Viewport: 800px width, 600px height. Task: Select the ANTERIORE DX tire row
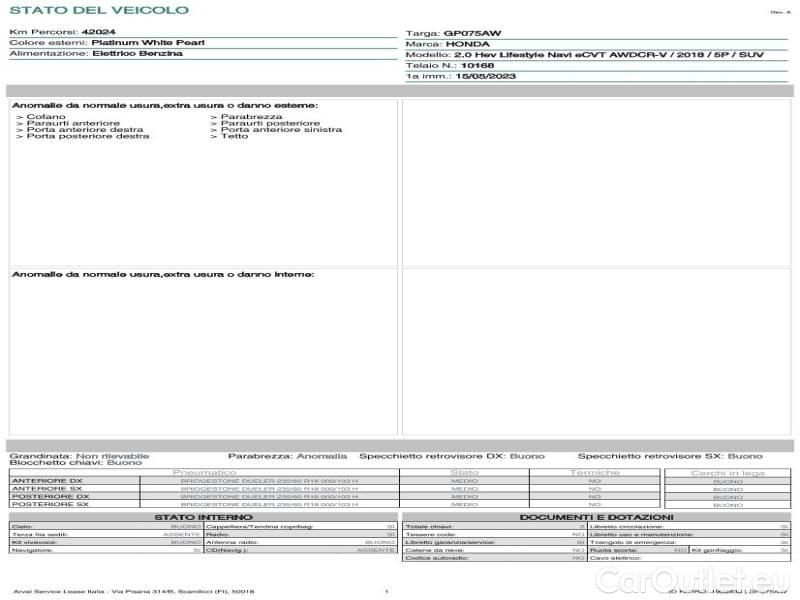pyautogui.click(x=47, y=481)
